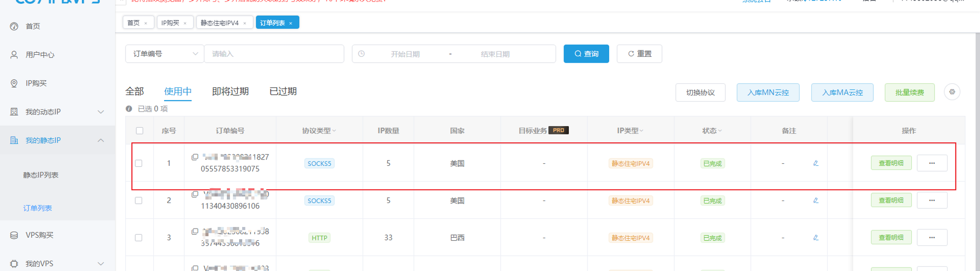Click the 批量续费 button
The width and height of the screenshot is (980, 271).
[x=909, y=92]
